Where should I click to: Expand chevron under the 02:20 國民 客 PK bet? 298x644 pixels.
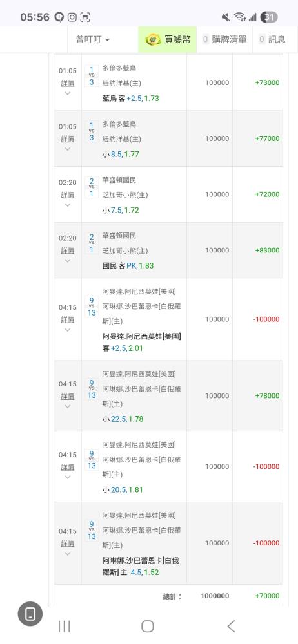68,261
